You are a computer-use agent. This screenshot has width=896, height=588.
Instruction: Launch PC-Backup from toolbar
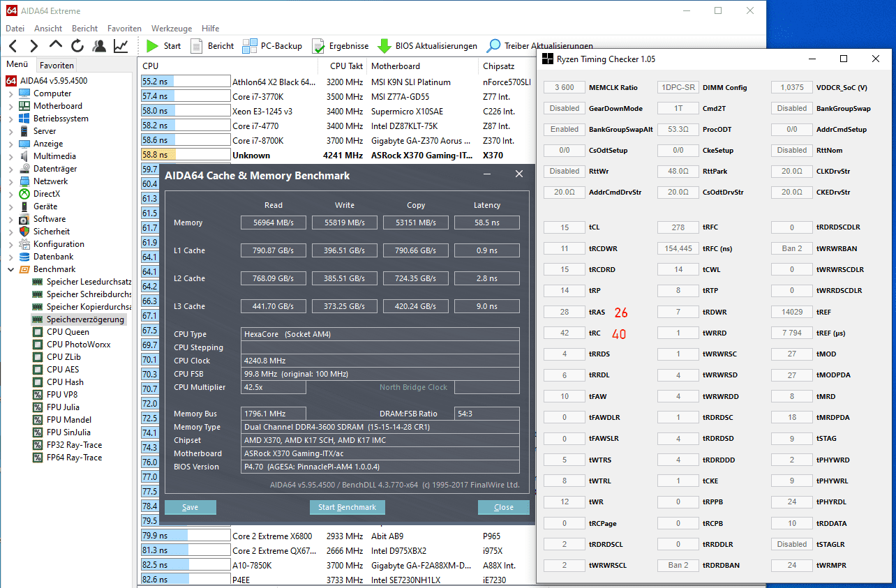tap(272, 46)
